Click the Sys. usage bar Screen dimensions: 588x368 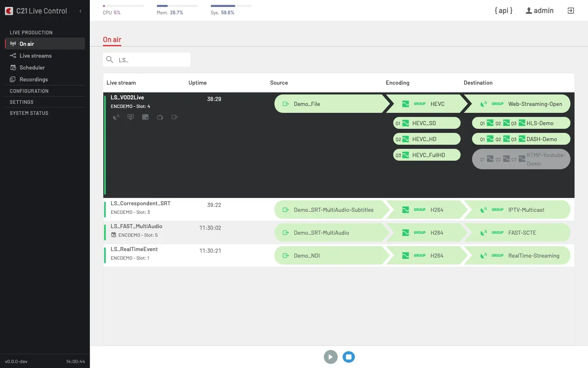tap(231, 6)
